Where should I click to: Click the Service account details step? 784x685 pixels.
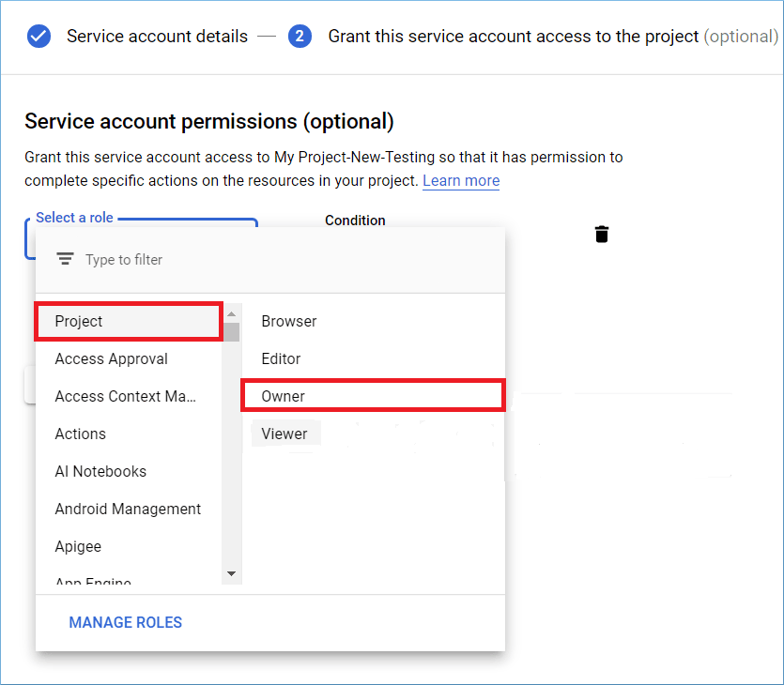coord(157,36)
